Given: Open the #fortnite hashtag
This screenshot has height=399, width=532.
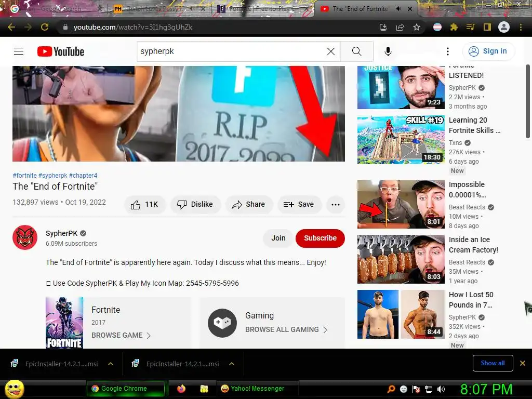Looking at the screenshot, I should pos(24,176).
